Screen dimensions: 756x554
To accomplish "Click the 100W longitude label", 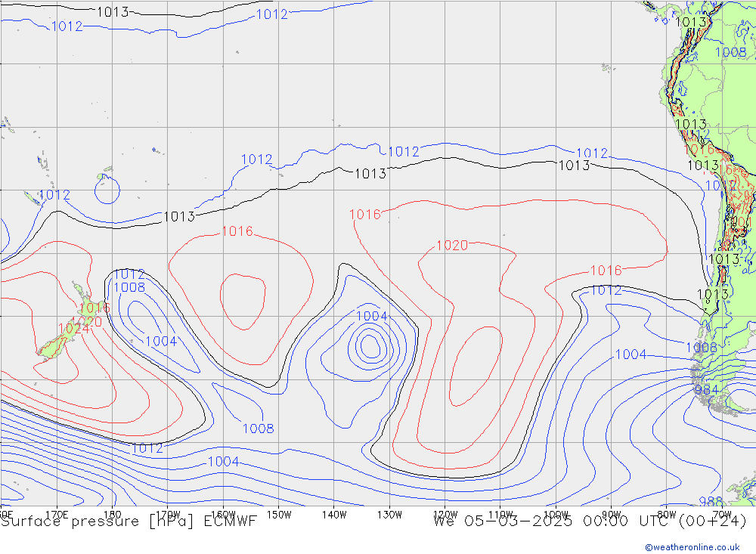I will 556,515.
